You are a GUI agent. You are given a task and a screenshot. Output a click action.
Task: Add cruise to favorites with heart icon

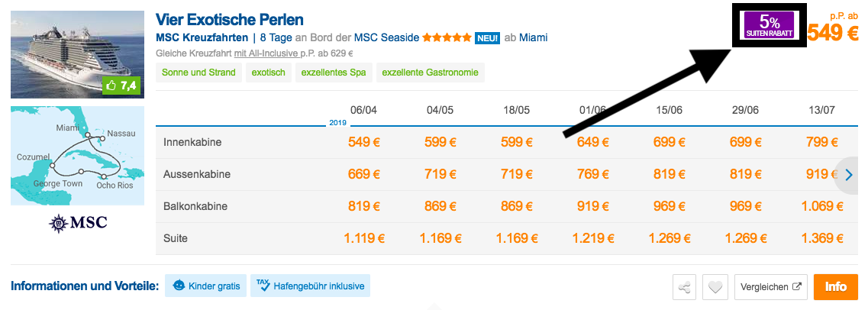point(715,287)
